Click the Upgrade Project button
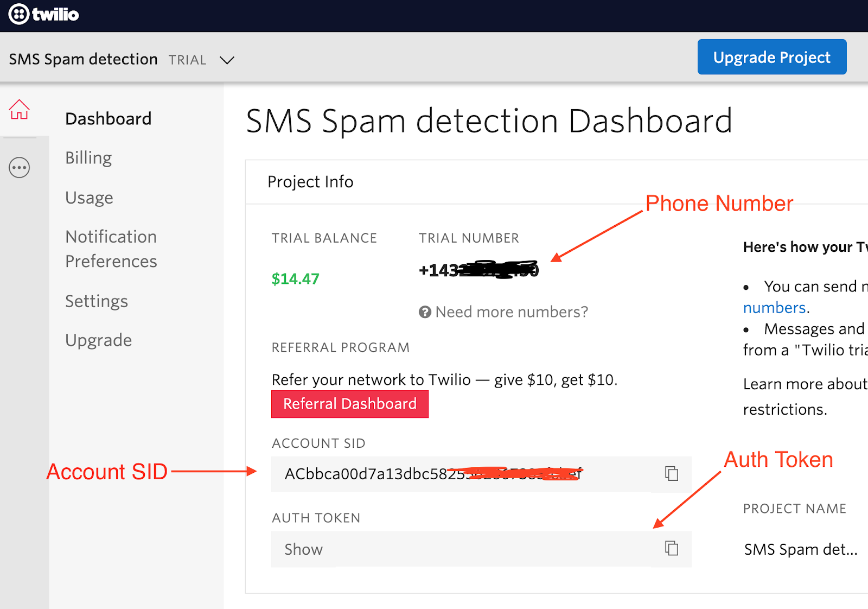 [x=771, y=57]
